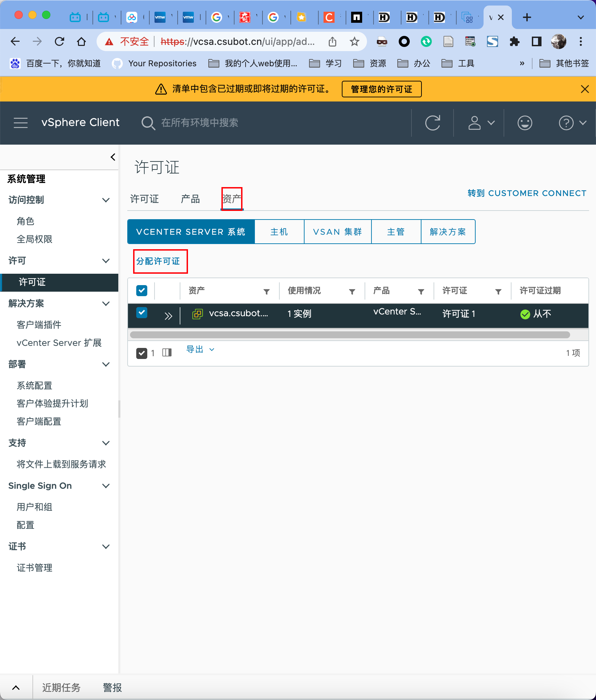Click the browser address bar URL

[238, 42]
